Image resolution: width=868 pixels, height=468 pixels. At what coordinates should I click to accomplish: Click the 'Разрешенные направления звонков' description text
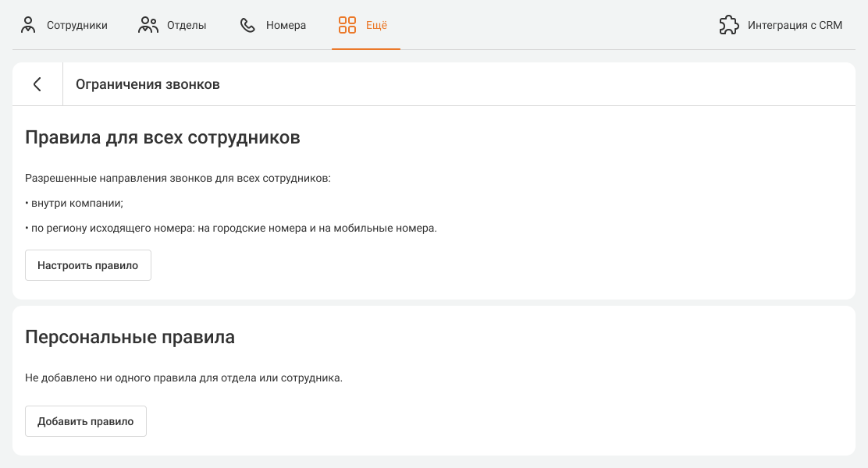click(178, 178)
